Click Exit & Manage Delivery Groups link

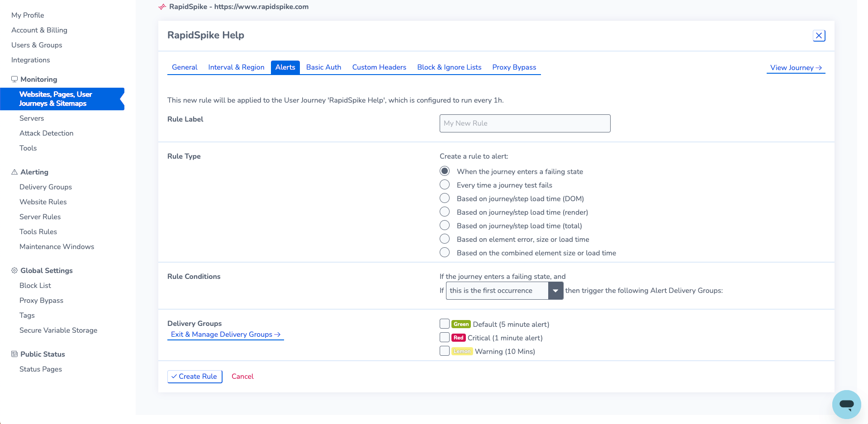(226, 334)
